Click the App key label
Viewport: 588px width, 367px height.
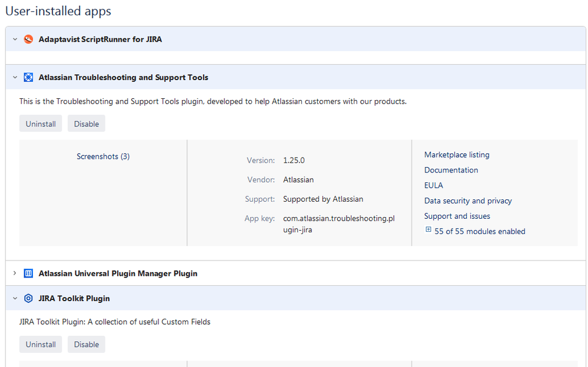click(x=260, y=219)
